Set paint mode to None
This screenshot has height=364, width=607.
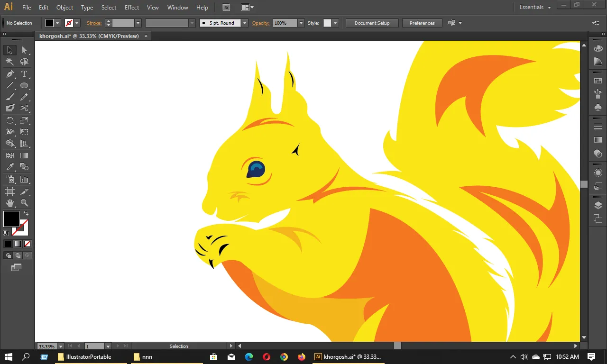[x=27, y=244]
